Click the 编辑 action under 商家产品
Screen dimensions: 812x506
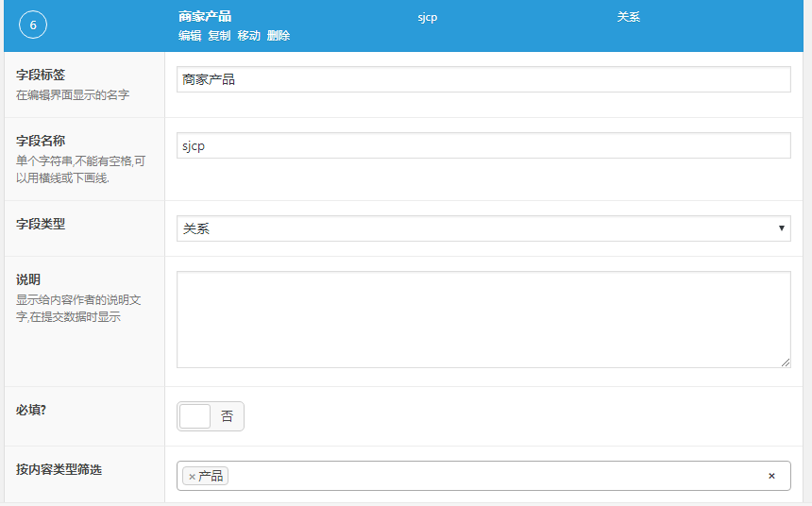pos(190,36)
